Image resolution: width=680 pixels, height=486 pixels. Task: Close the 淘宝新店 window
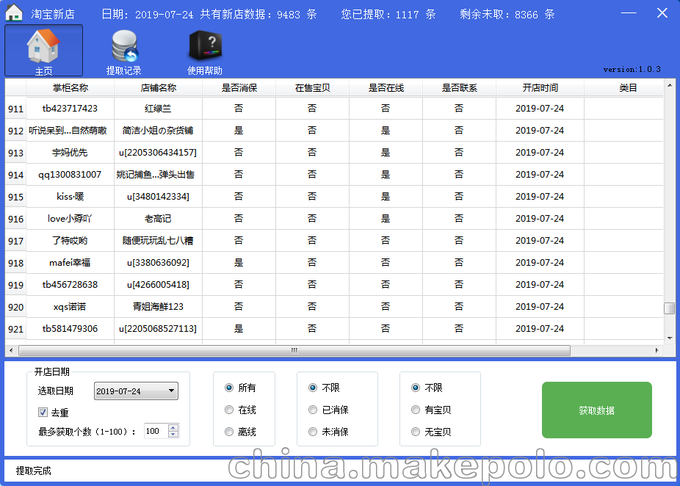click(x=662, y=13)
